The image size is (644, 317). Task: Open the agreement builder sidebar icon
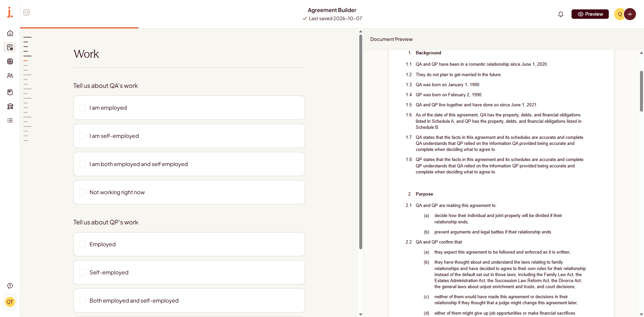(10, 47)
